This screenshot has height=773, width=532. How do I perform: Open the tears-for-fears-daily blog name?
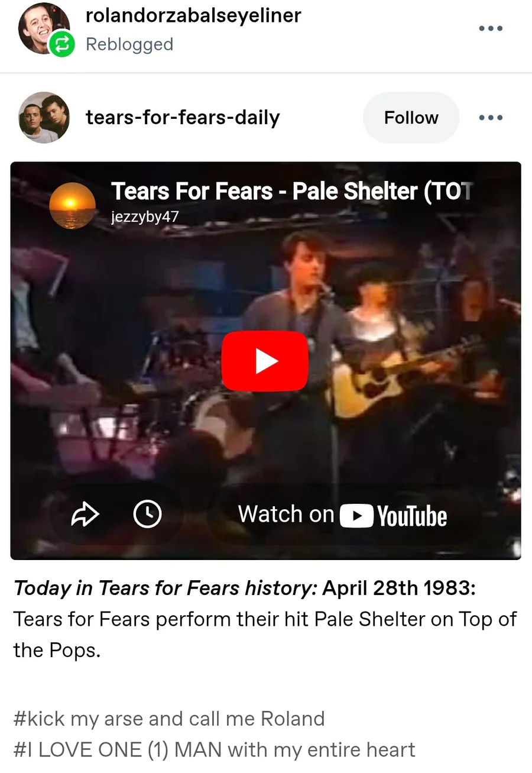point(183,118)
